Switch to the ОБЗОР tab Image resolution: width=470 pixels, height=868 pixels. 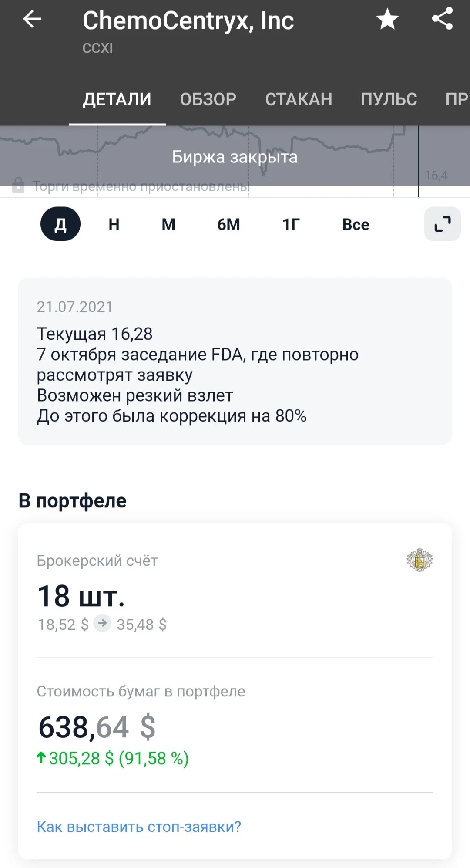(x=208, y=99)
